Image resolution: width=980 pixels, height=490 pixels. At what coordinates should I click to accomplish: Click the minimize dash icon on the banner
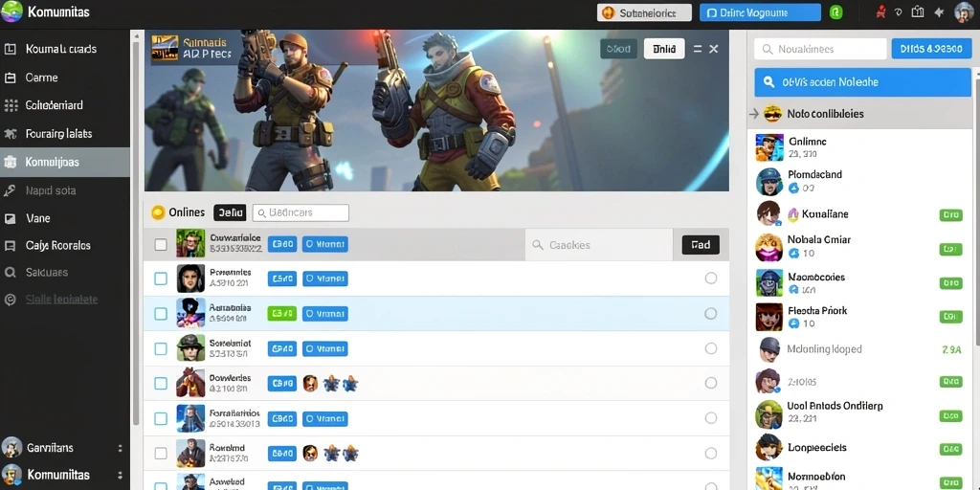click(x=698, y=49)
